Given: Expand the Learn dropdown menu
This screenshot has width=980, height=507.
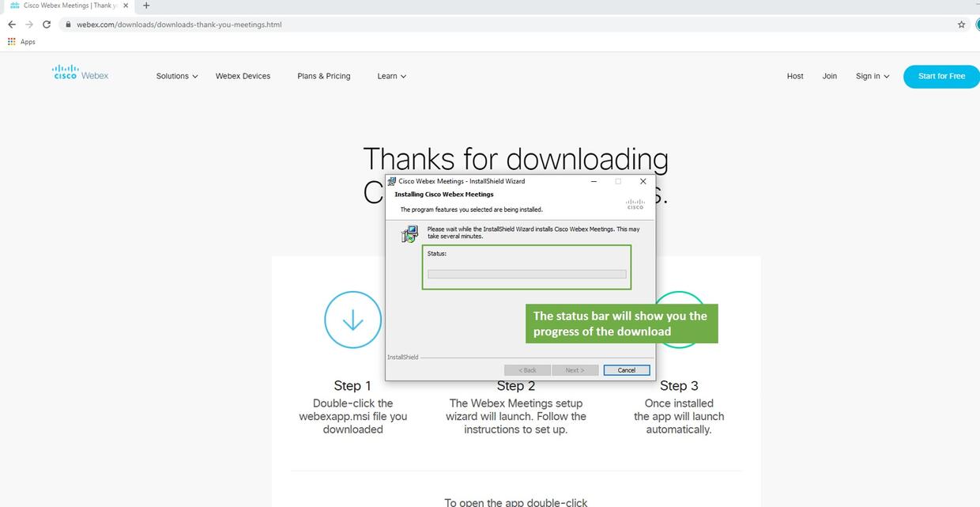Looking at the screenshot, I should [x=391, y=76].
